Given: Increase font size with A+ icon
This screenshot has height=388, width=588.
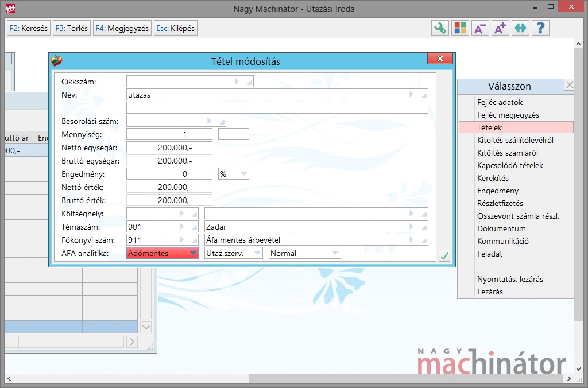Looking at the screenshot, I should point(500,28).
